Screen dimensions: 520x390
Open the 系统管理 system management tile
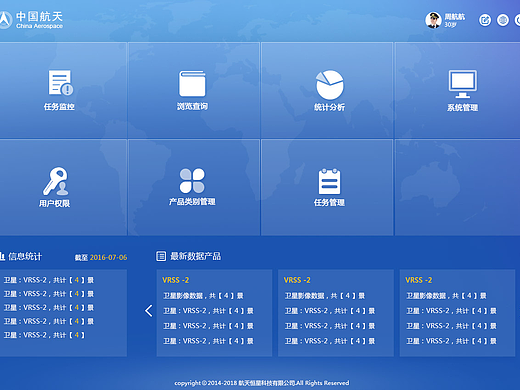click(x=457, y=90)
